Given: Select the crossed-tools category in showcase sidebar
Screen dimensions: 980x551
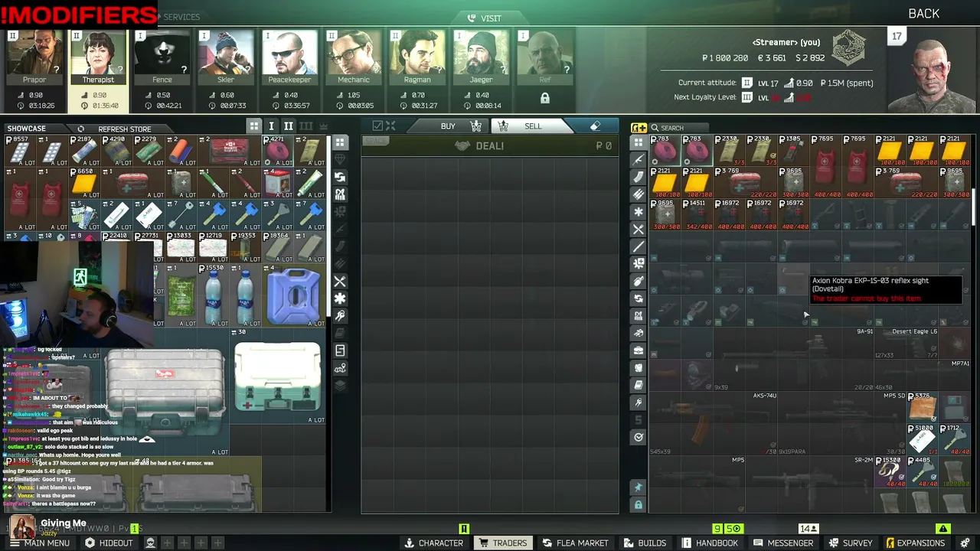Looking at the screenshot, I should pos(340,282).
